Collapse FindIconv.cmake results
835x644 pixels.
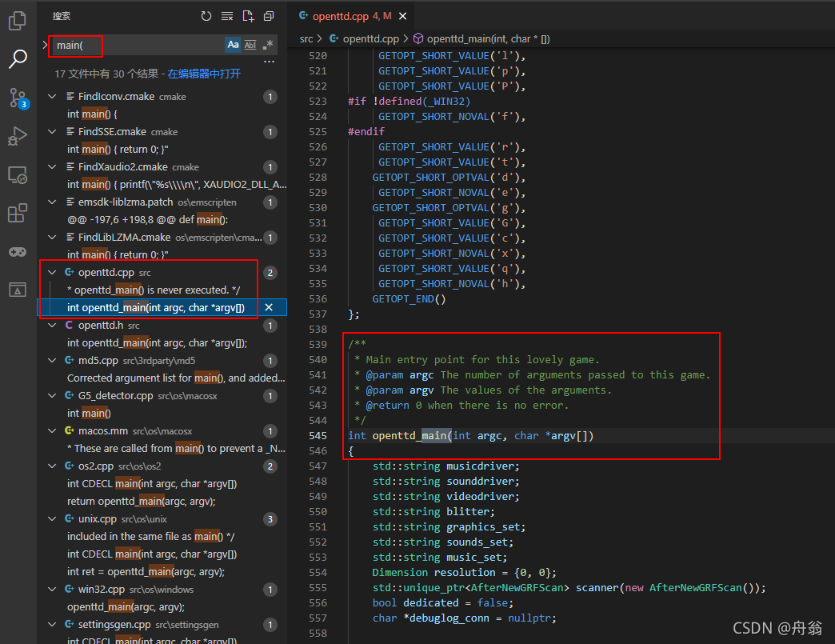pyautogui.click(x=52, y=97)
